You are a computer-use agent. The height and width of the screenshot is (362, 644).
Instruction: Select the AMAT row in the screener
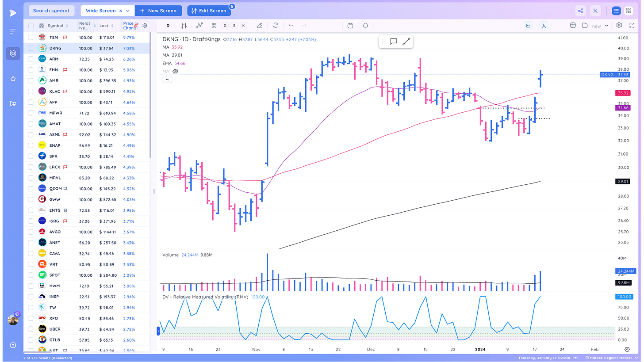[x=88, y=124]
